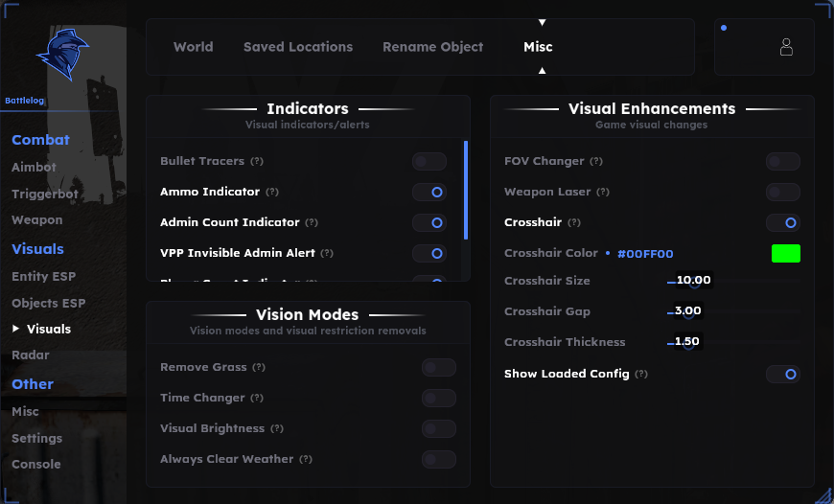The height and width of the screenshot is (504, 834).
Task: Enable the Bullet Tracers toggle
Action: pos(429,162)
